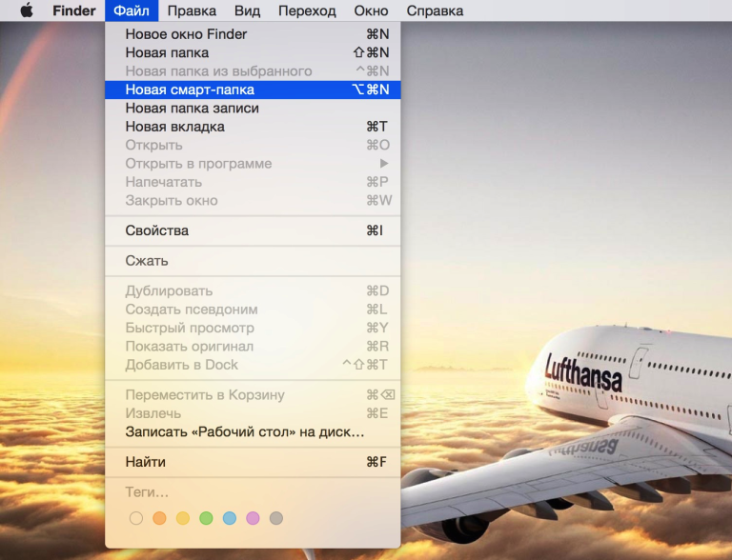
Task: Pick the yellow tag color
Action: 183,518
